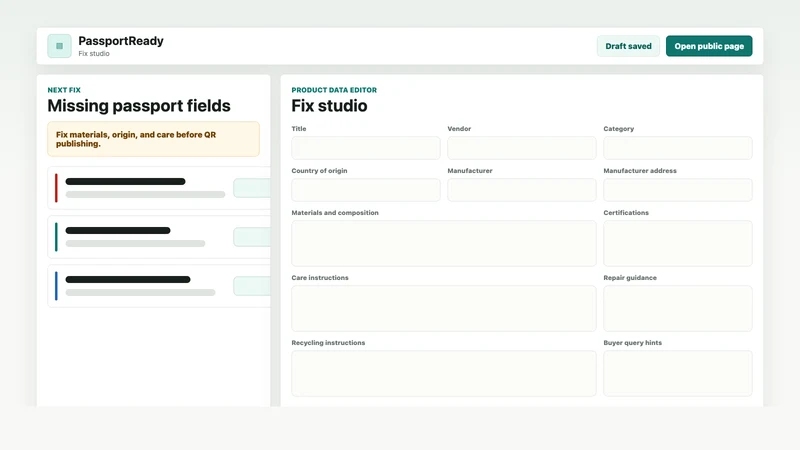800x450 pixels.
Task: Focus the Buyer query hints field
Action: pyautogui.click(x=678, y=373)
